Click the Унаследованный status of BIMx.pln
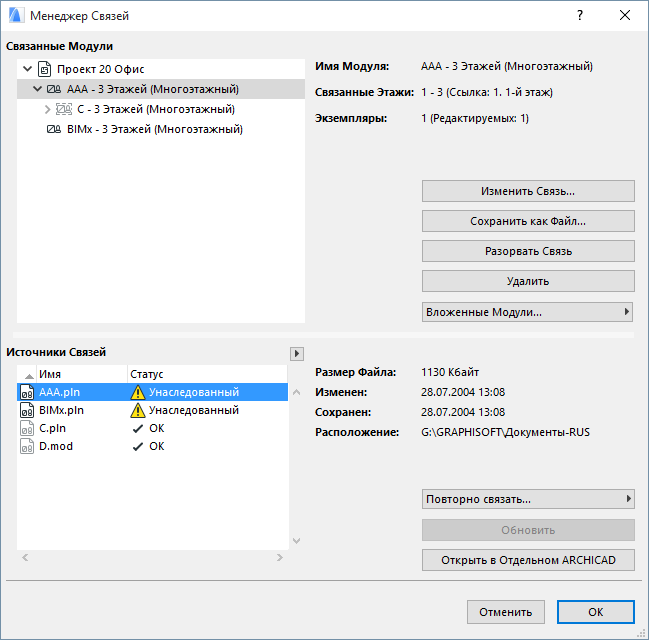Screen dimensions: 649x640 194,410
